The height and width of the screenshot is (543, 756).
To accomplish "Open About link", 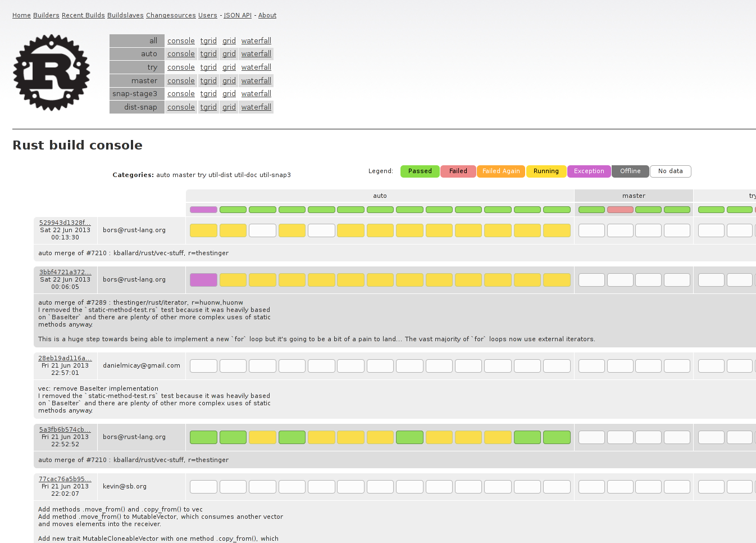I will (x=267, y=15).
